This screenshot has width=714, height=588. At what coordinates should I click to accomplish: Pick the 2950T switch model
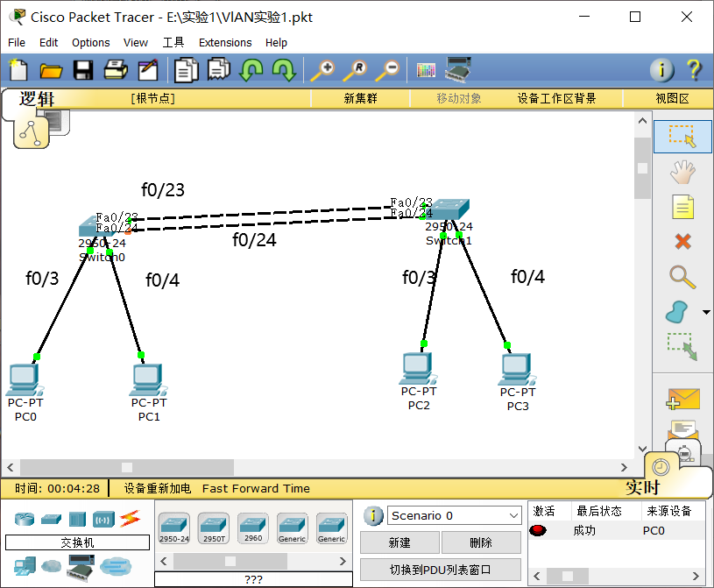(x=214, y=528)
